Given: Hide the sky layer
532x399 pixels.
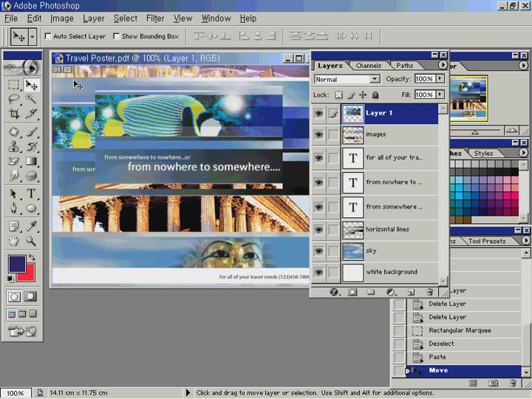Looking at the screenshot, I should 318,250.
